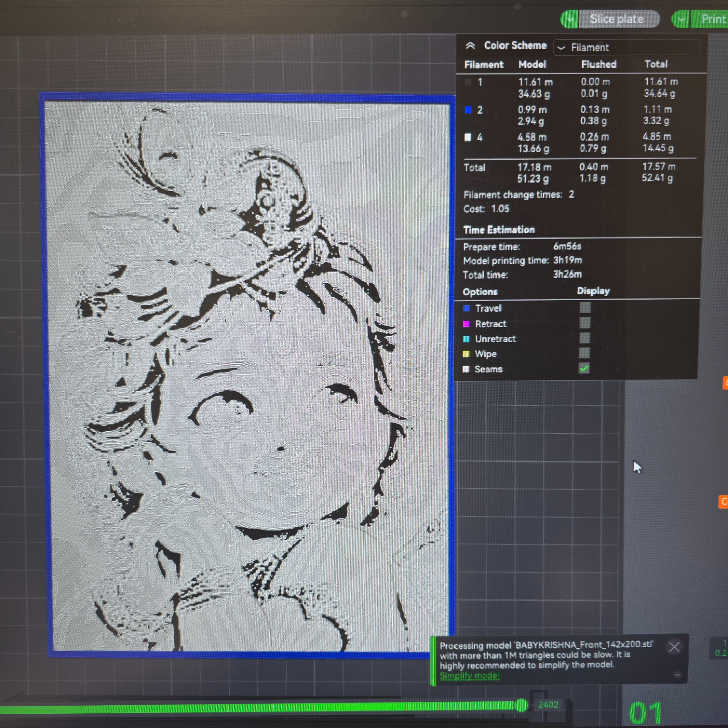
Task: Click the blue Travel color square
Action: click(x=466, y=308)
